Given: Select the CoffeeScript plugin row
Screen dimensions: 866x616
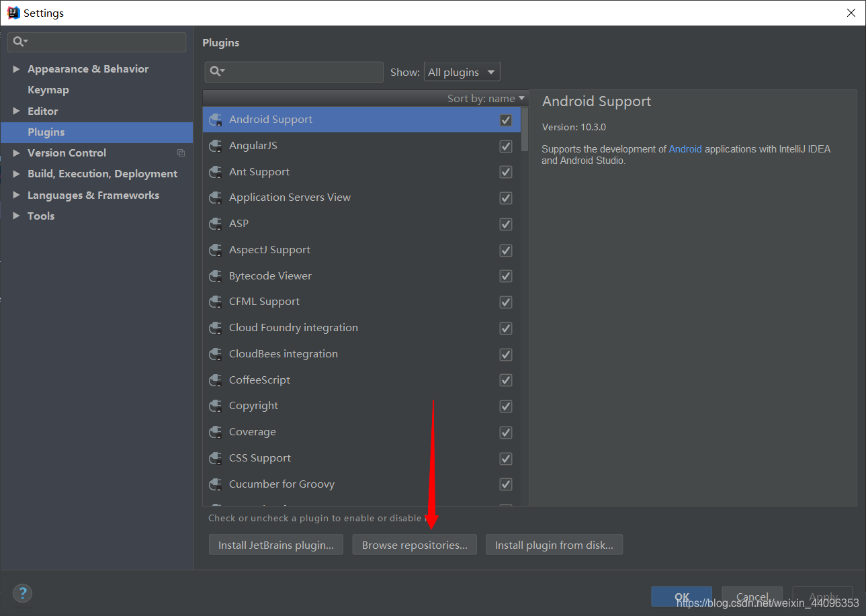Looking at the screenshot, I should (x=361, y=380).
